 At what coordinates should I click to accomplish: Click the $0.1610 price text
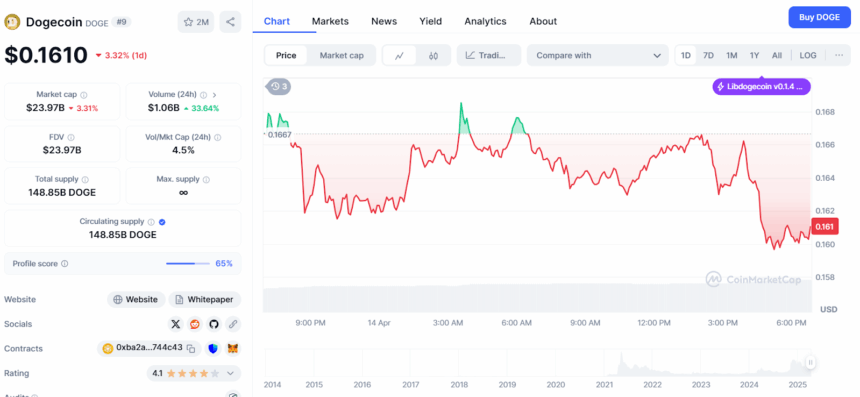pos(46,55)
